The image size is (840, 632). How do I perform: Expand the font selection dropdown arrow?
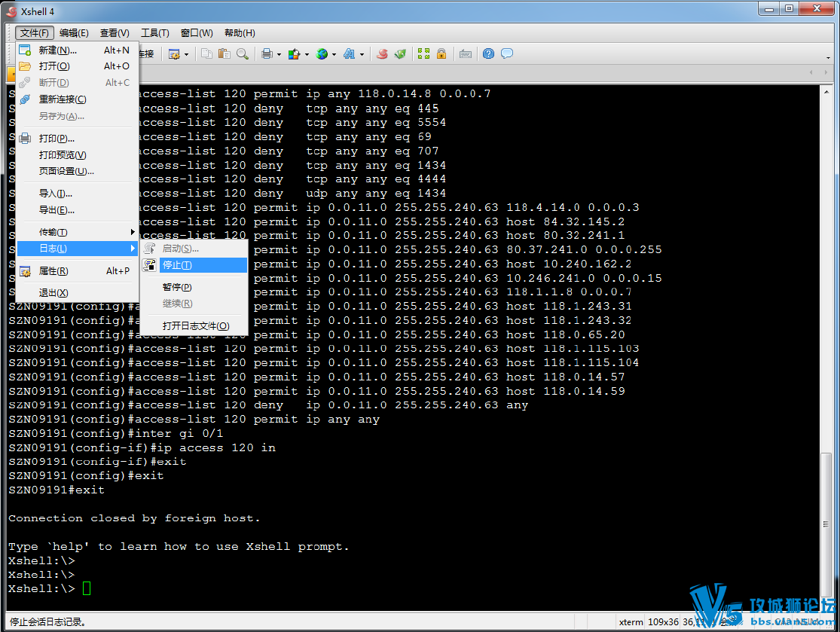362,54
